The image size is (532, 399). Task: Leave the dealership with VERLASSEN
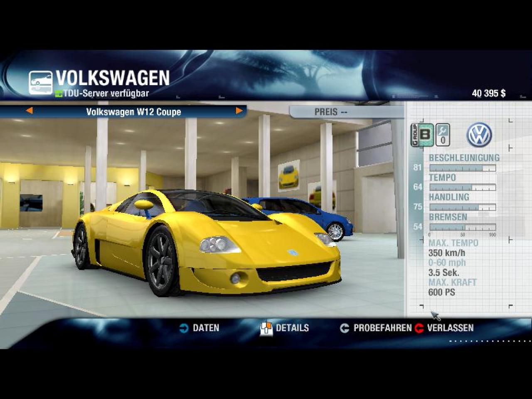coord(450,328)
